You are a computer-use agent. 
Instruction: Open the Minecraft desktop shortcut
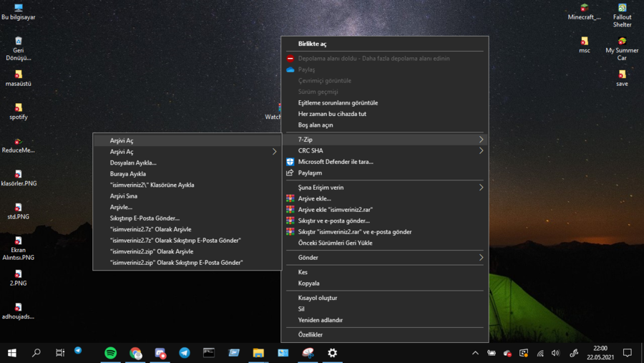(x=584, y=12)
